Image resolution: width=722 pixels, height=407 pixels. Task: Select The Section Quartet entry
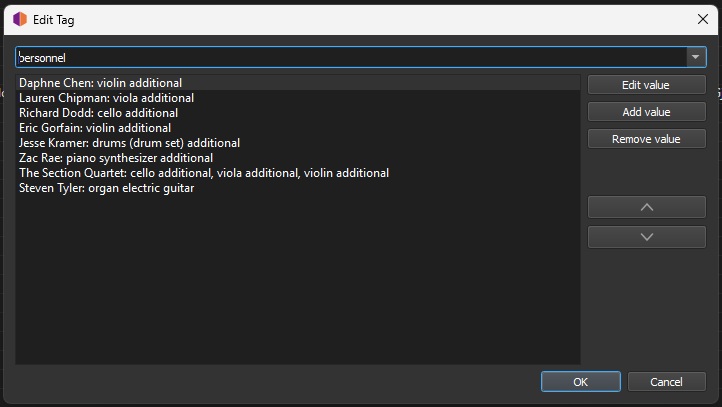pyautogui.click(x=204, y=173)
